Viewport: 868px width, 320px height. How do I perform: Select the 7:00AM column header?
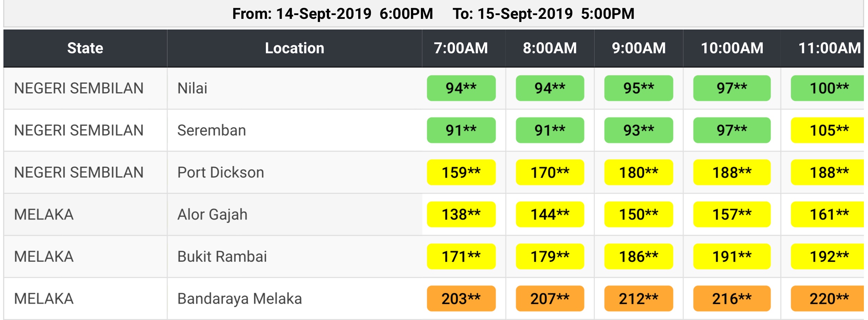[x=461, y=48]
